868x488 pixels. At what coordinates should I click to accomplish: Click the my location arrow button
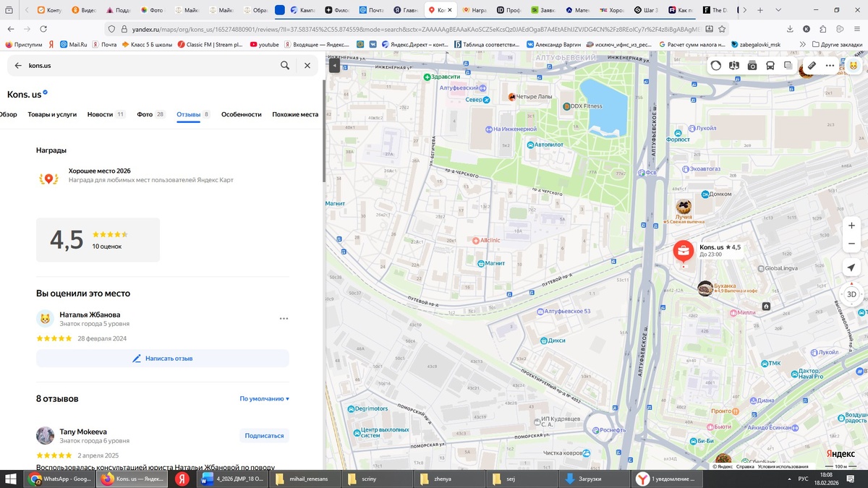tap(851, 267)
